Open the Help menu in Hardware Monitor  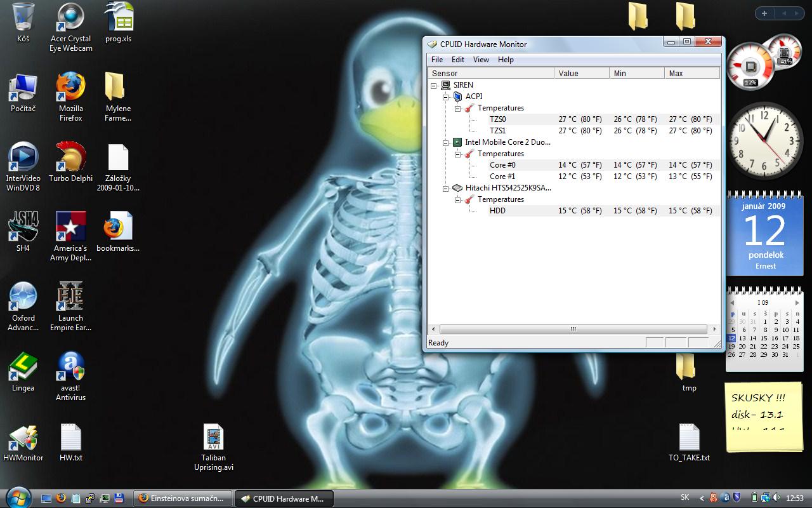click(x=506, y=60)
